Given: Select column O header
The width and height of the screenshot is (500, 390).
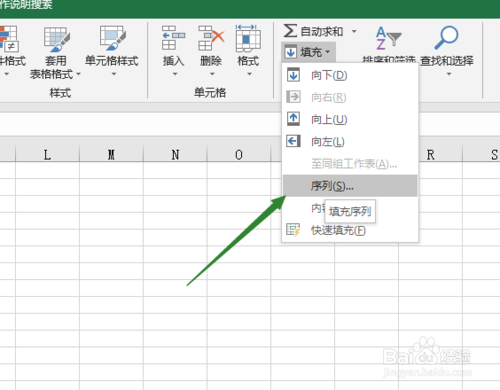Looking at the screenshot, I should (239, 154).
